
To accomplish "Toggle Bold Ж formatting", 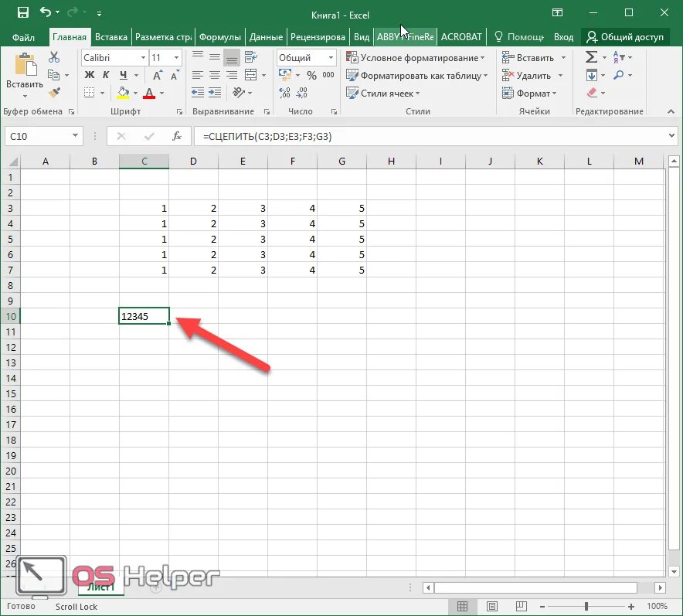I will pyautogui.click(x=90, y=75).
